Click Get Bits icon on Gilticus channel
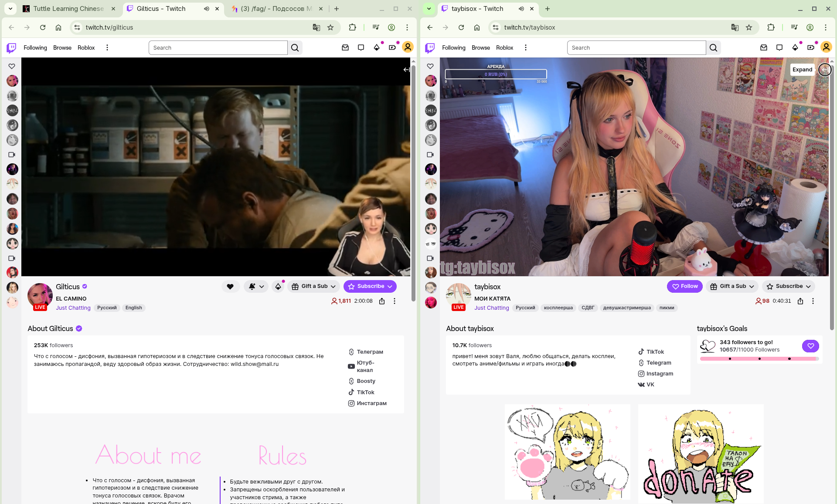The height and width of the screenshot is (504, 837). (x=278, y=287)
